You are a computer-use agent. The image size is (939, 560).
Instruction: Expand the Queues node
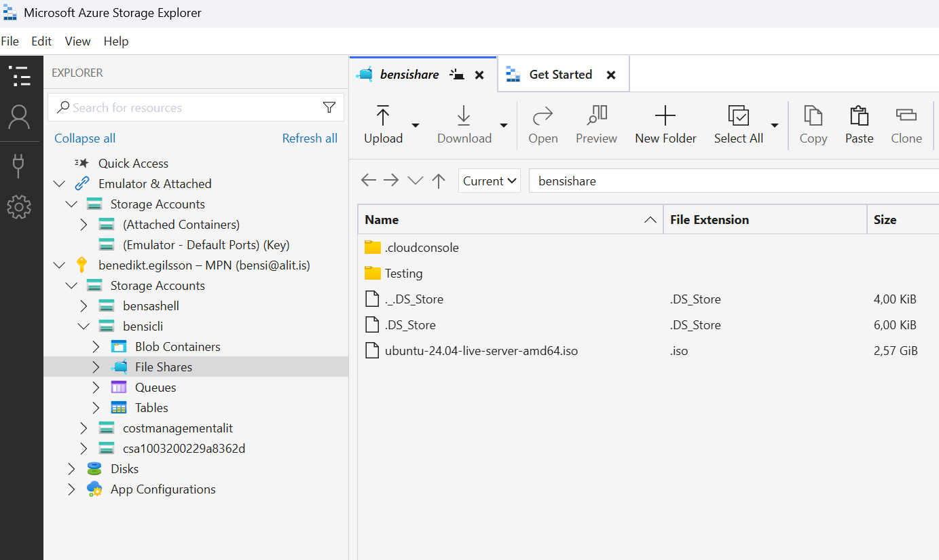(x=96, y=387)
